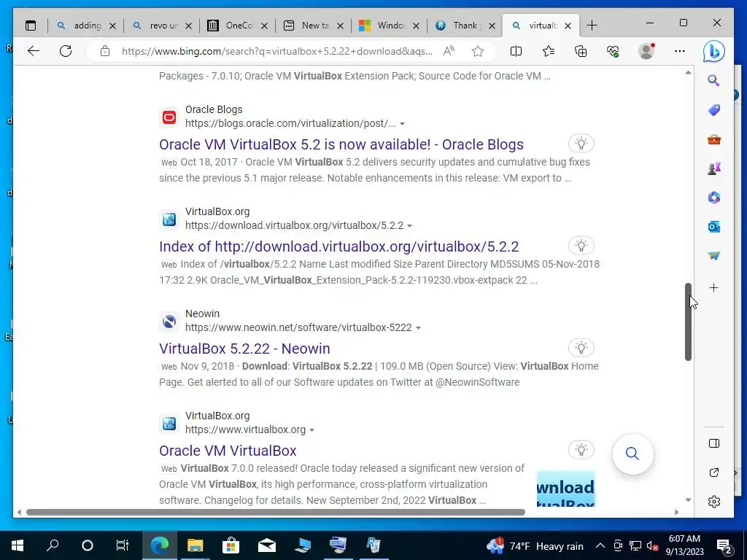
Task: Open 'Oracle VM VirtualBox 5.2 is now available' link
Action: (x=341, y=144)
